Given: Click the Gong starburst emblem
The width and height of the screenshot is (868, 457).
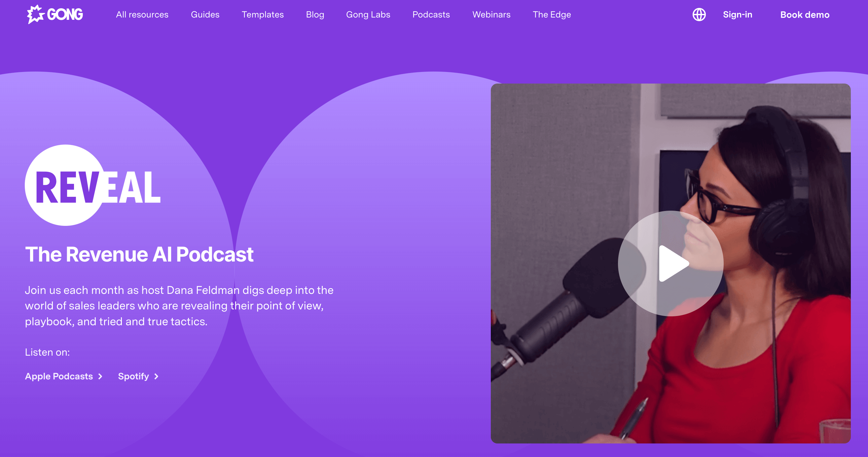Looking at the screenshot, I should point(36,14).
